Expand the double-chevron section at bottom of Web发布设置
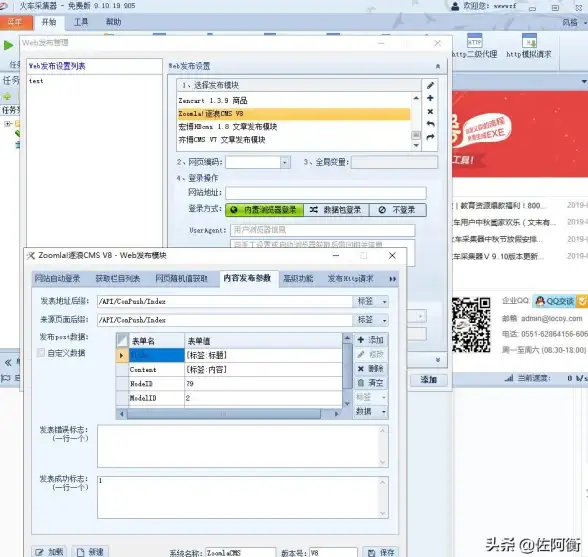This screenshot has height=557, width=588. 438,360
